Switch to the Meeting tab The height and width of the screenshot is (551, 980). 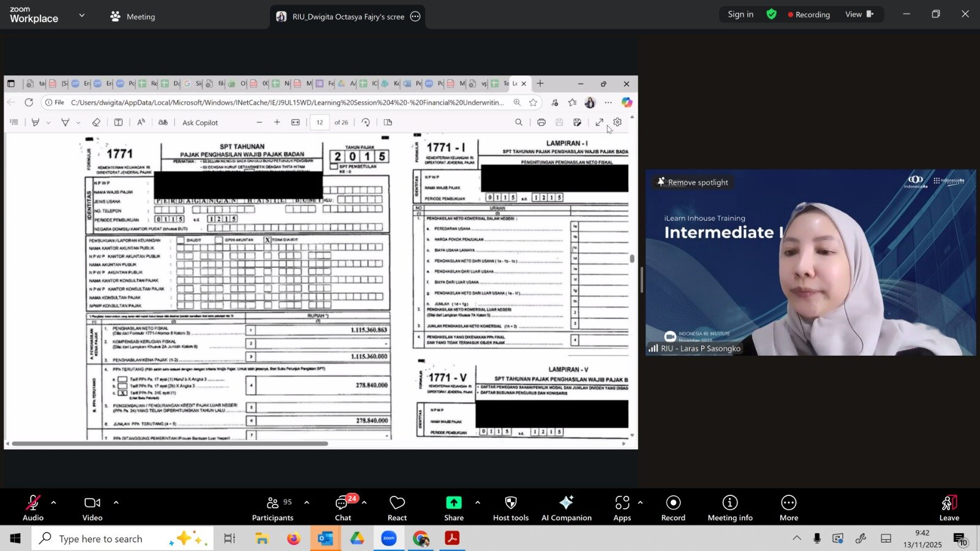point(133,17)
